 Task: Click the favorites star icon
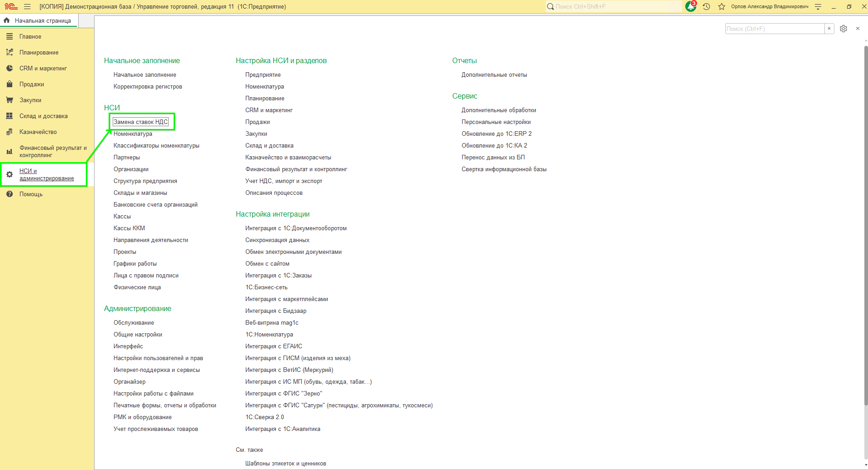(x=722, y=6)
